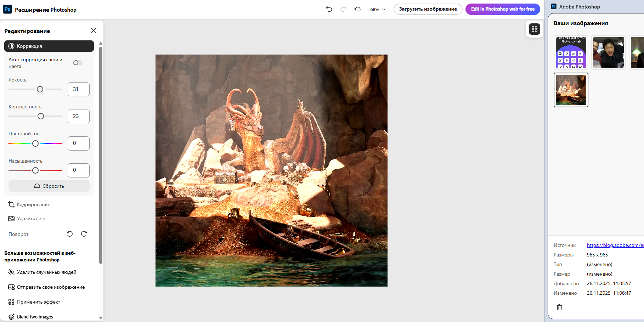
Task: Open the grid apps icon button
Action: [535, 29]
